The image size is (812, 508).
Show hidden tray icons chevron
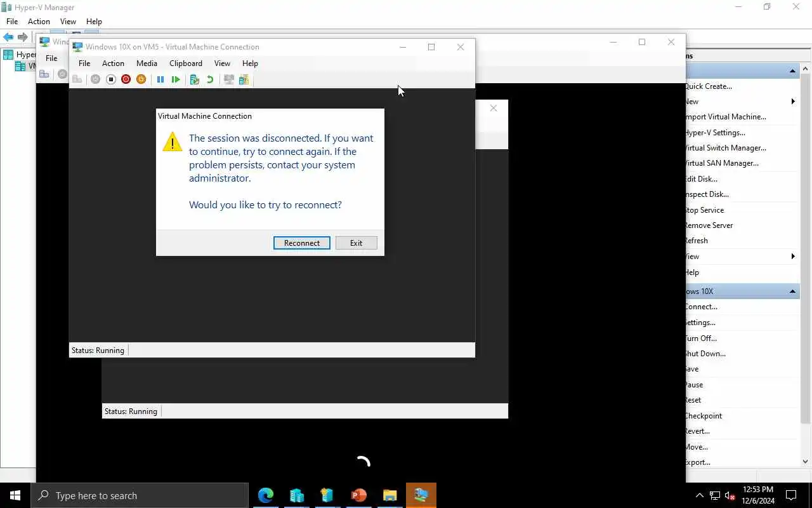(700, 495)
